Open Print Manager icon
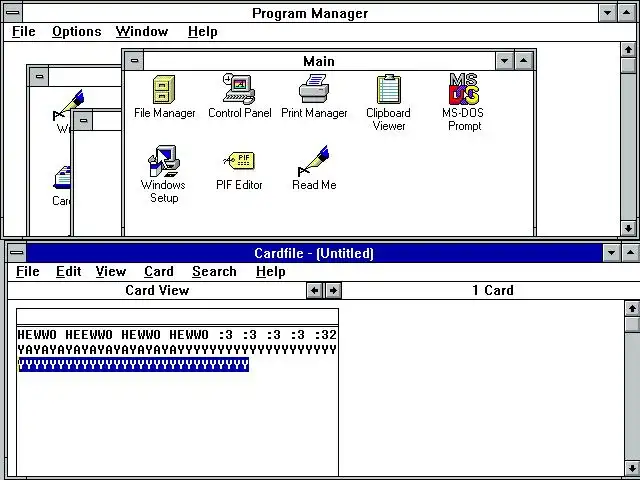 click(x=314, y=89)
